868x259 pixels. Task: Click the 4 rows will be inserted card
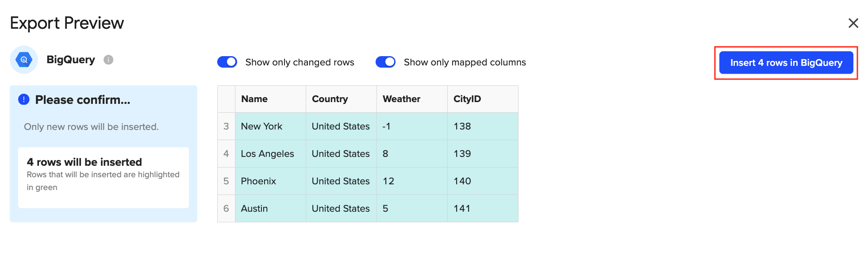tap(103, 177)
